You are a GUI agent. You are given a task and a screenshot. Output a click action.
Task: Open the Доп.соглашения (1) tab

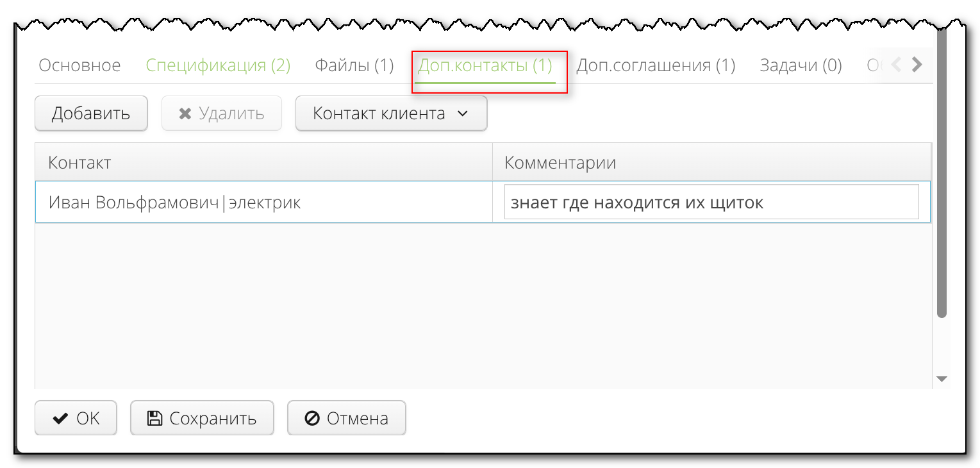click(656, 64)
